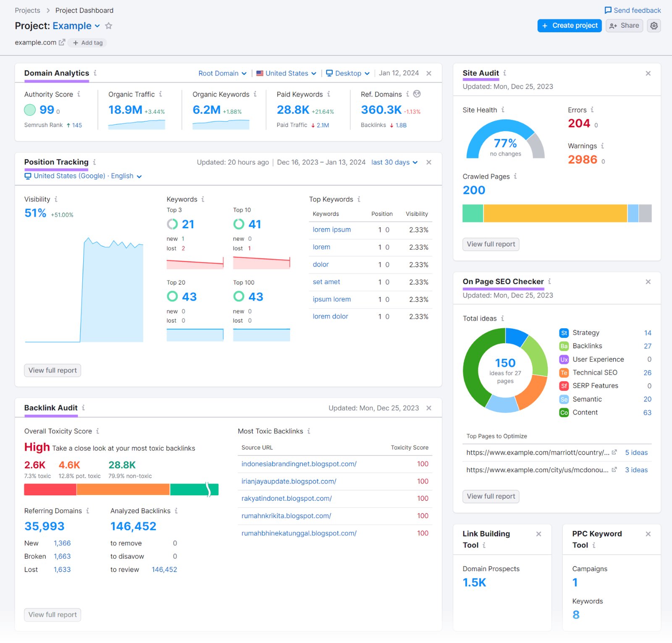The image size is (672, 643).
Task: Favorite the Example project with star icon
Action: point(108,26)
